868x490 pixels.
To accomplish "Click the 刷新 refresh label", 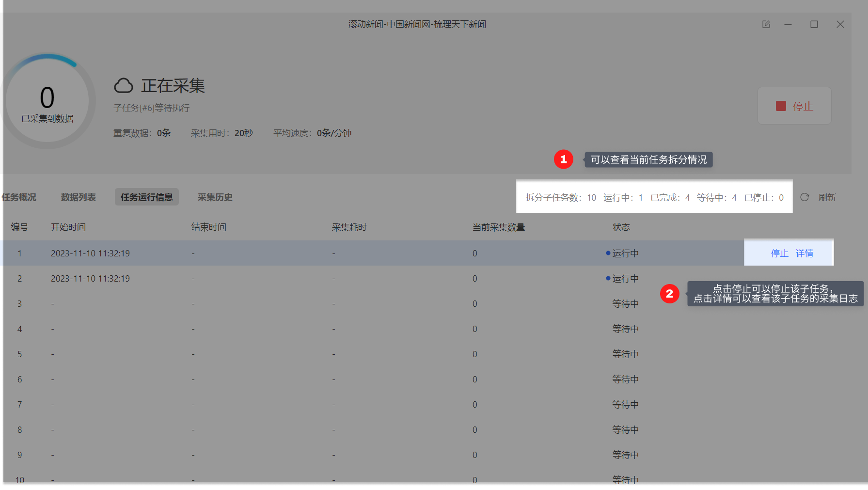I will tap(827, 197).
